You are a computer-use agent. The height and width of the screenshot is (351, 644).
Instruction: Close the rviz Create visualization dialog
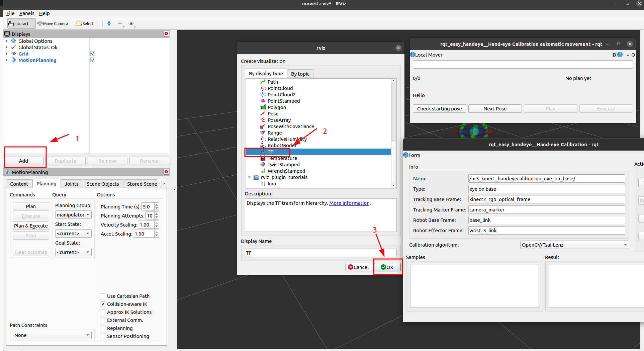pyautogui.click(x=398, y=48)
